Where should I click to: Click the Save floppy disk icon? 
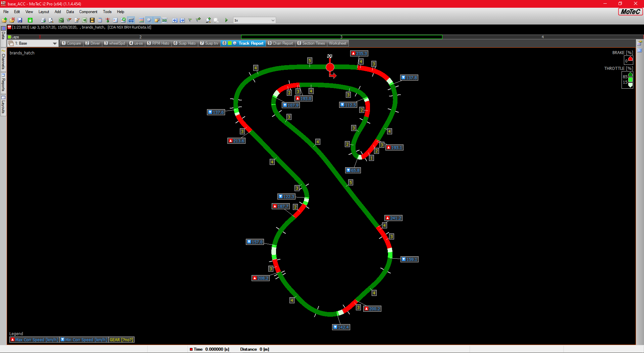[20, 20]
